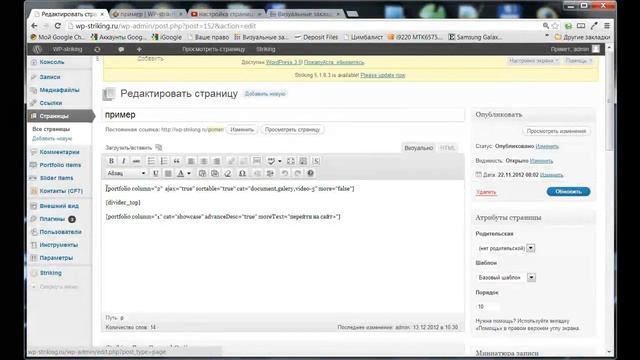Switch to the настройка страниц browser tab
Image resolution: width=640 pixels, height=360 pixels.
(x=227, y=14)
